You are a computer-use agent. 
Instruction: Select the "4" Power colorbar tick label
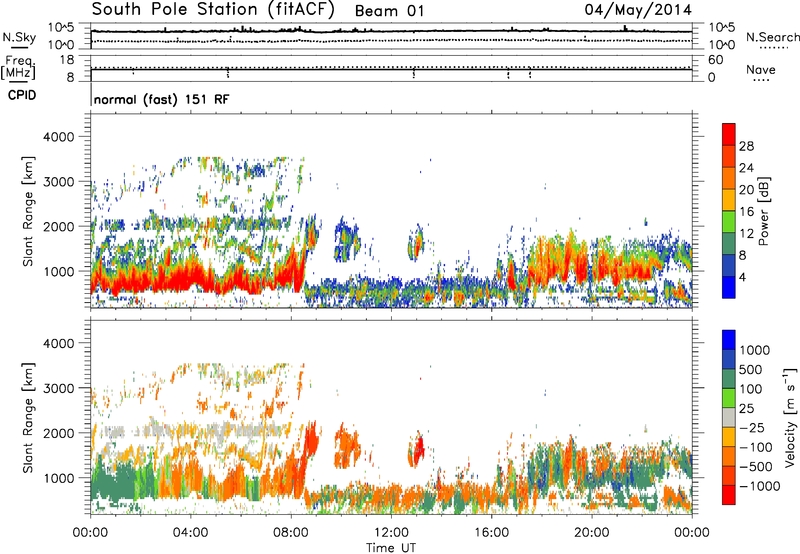(743, 278)
